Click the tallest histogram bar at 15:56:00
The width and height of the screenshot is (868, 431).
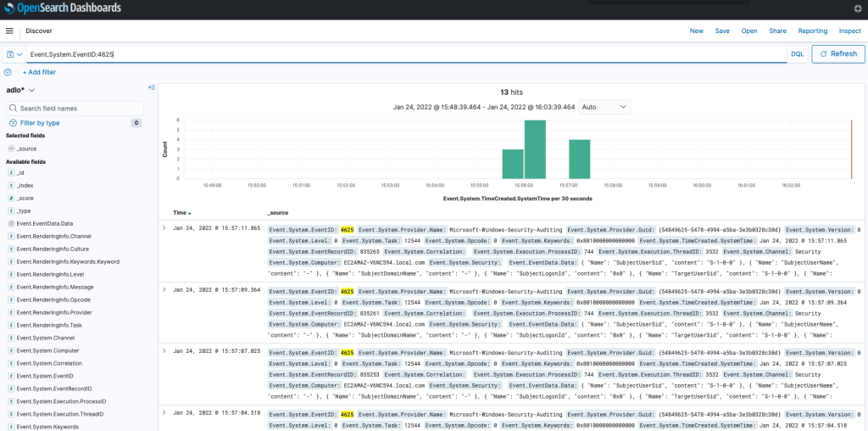point(535,149)
